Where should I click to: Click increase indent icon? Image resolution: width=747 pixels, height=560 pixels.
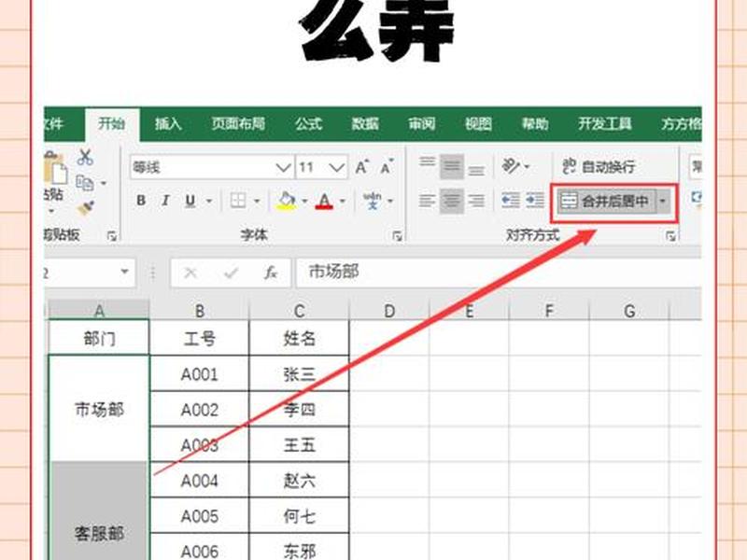pos(534,201)
